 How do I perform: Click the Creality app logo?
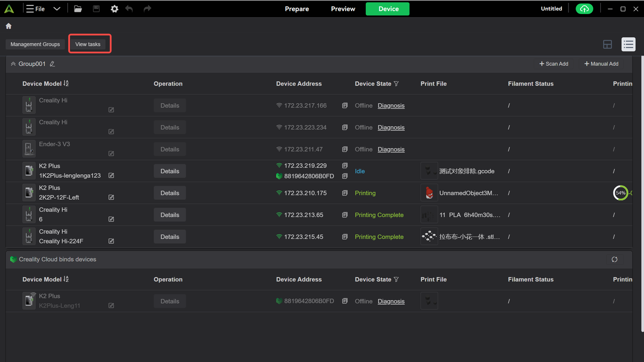pos(9,9)
